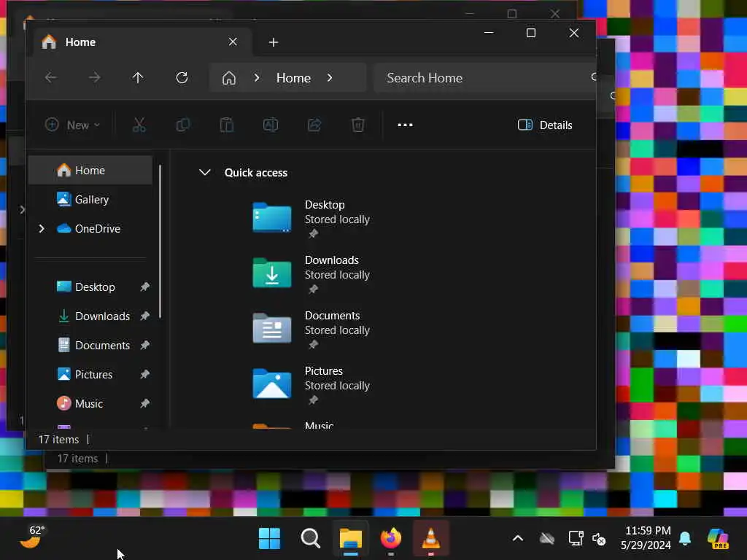This screenshot has height=560, width=747.
Task: Select Desktop folder icon in Quick access
Action: 271,217
